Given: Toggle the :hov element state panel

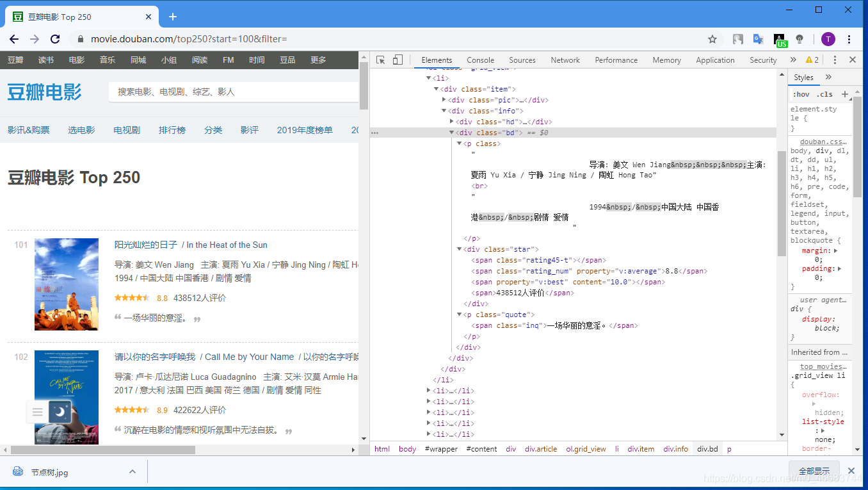Looking at the screenshot, I should 801,94.
